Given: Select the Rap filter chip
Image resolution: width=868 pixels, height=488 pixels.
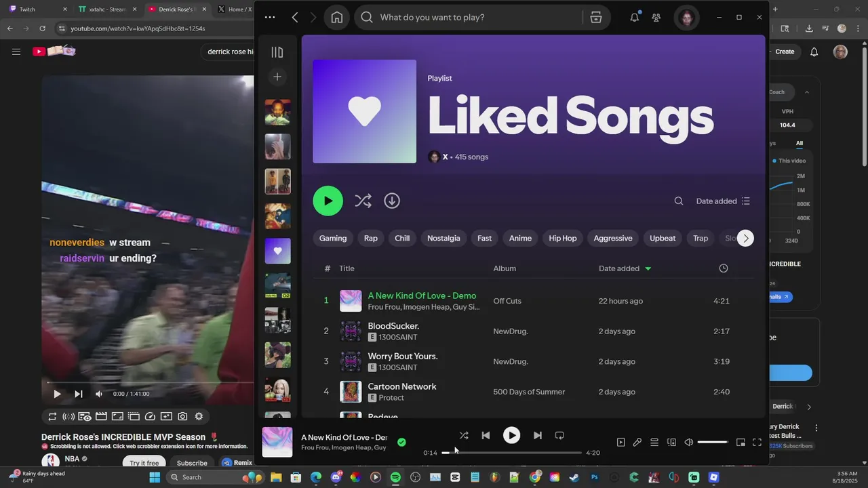Looking at the screenshot, I should (x=370, y=238).
